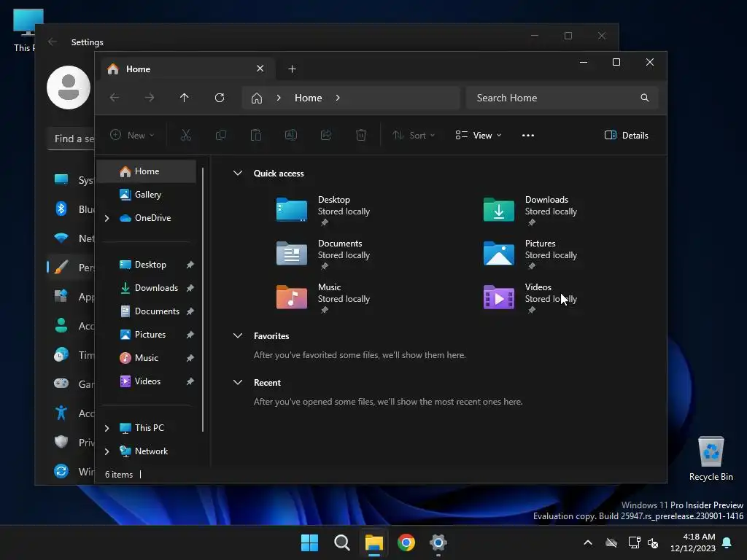Expand OneDrive in the navigation pane
747x560 pixels.
[107, 218]
